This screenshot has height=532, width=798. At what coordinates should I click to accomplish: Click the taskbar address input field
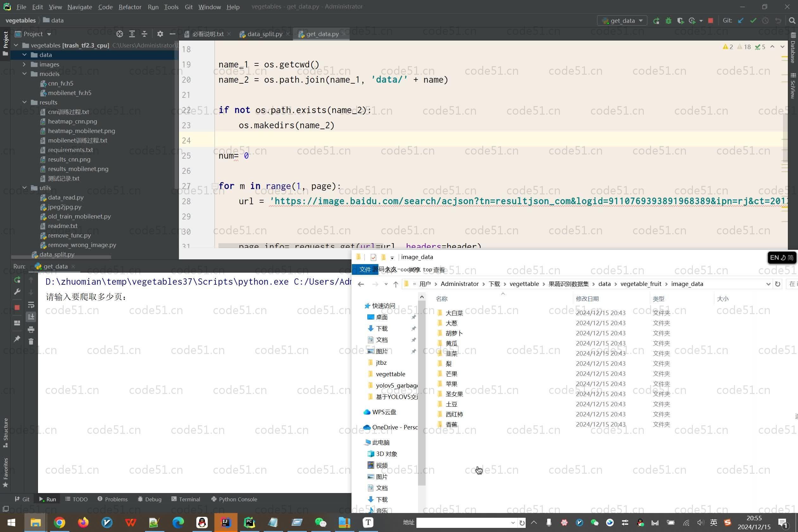[x=463, y=522]
